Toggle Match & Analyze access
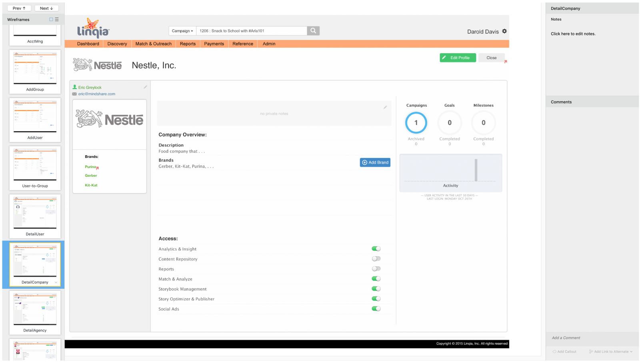 click(x=376, y=279)
